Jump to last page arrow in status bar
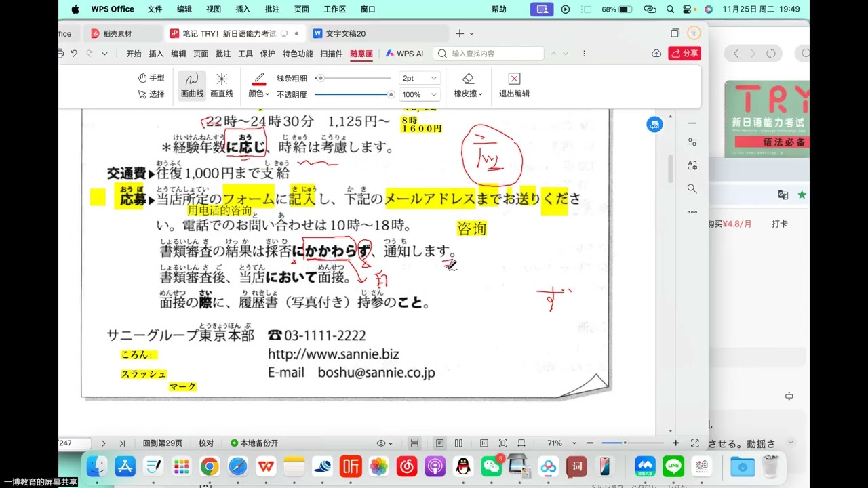Image resolution: width=868 pixels, height=488 pixels. coord(122,443)
